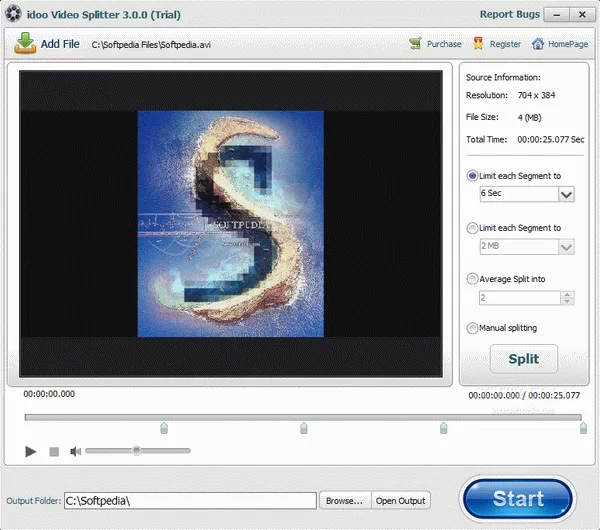600x530 pixels.
Task: Click the Browse... button
Action: tap(344, 500)
